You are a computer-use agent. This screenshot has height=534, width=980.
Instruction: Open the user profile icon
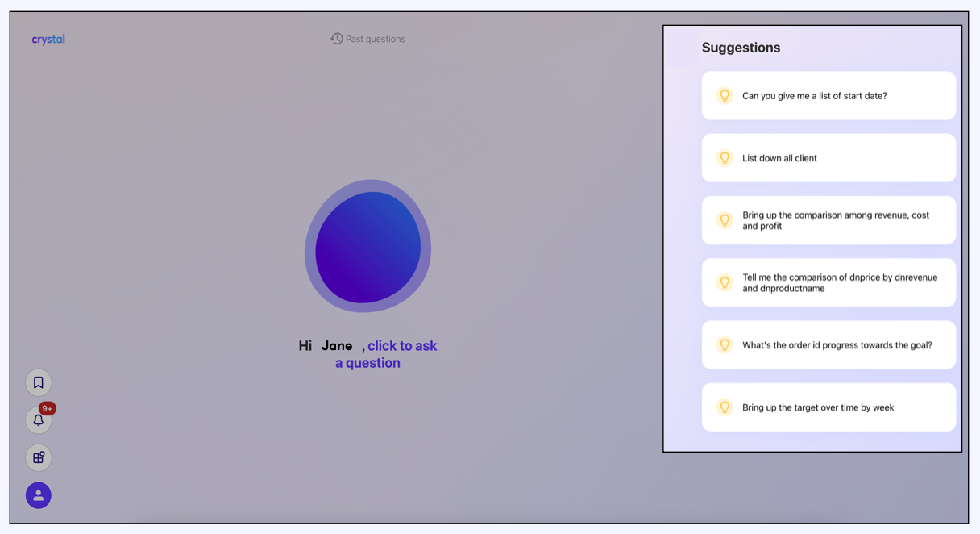point(38,495)
